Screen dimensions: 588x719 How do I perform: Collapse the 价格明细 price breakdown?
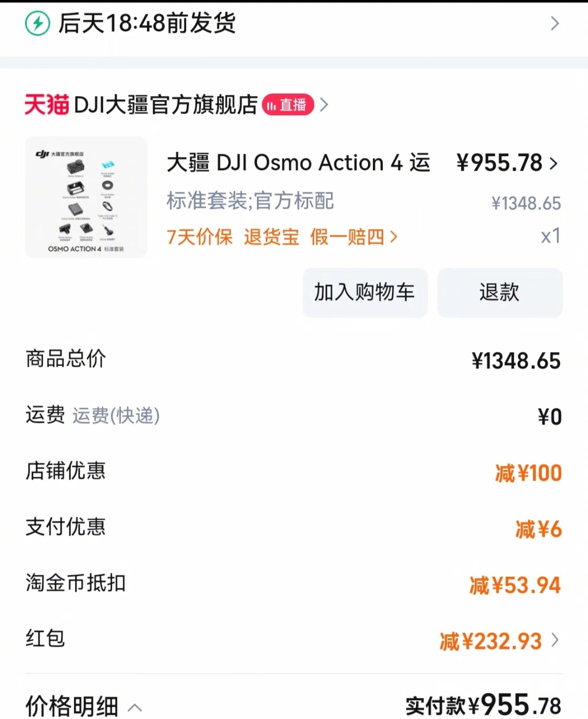135,707
